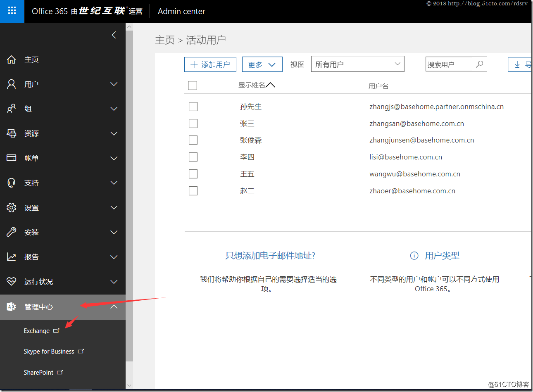The image size is (533, 392).
Task: Click the search magnifier icon
Action: 479,64
